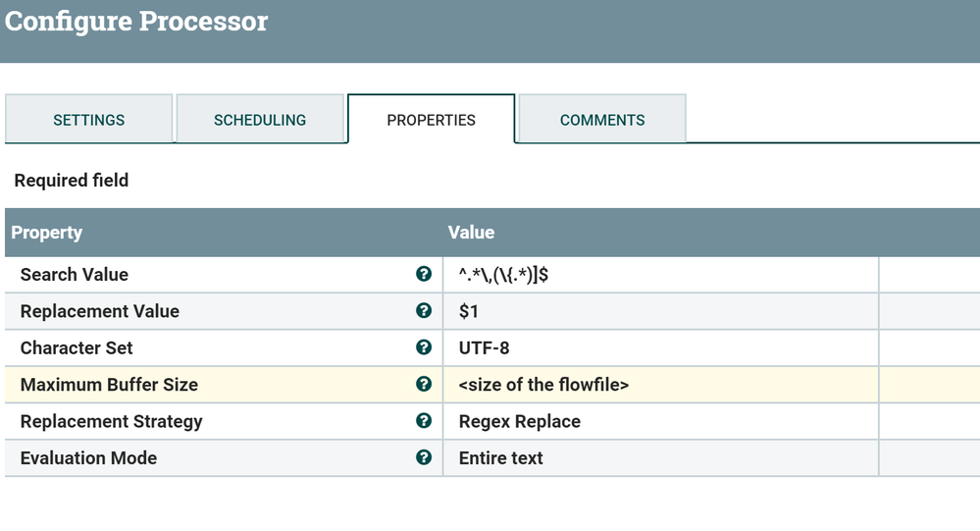Open the Scheduling tab
The height and width of the screenshot is (531, 980).
click(x=260, y=120)
